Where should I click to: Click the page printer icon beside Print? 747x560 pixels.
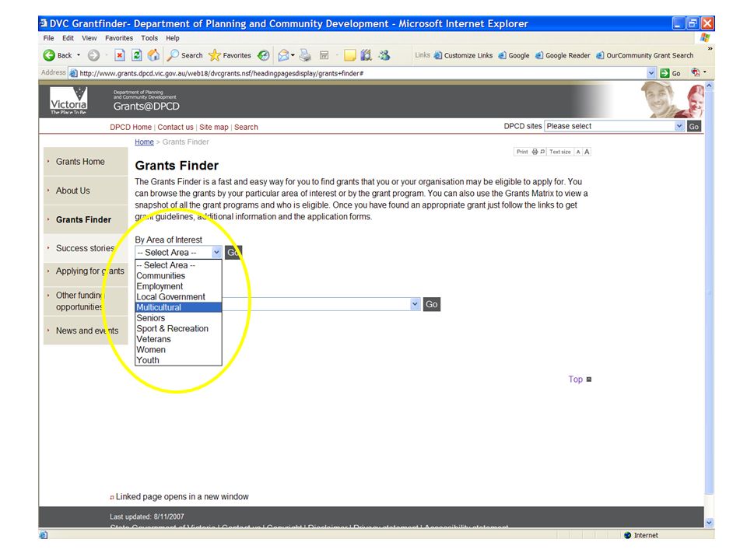pos(535,152)
